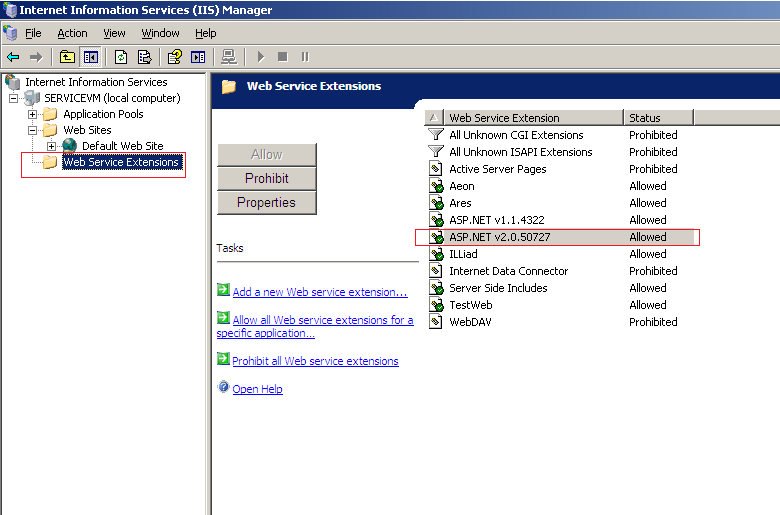Click the Open Help link

257,389
